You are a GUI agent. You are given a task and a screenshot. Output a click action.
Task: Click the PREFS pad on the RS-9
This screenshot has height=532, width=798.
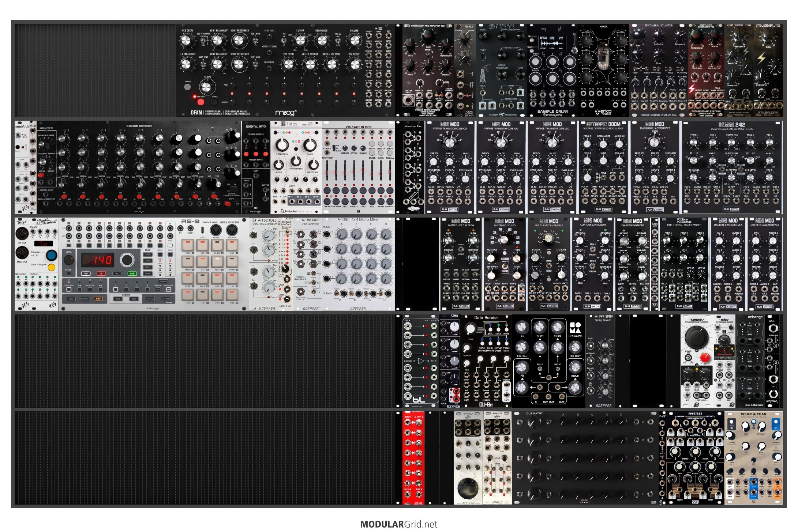coord(188,262)
